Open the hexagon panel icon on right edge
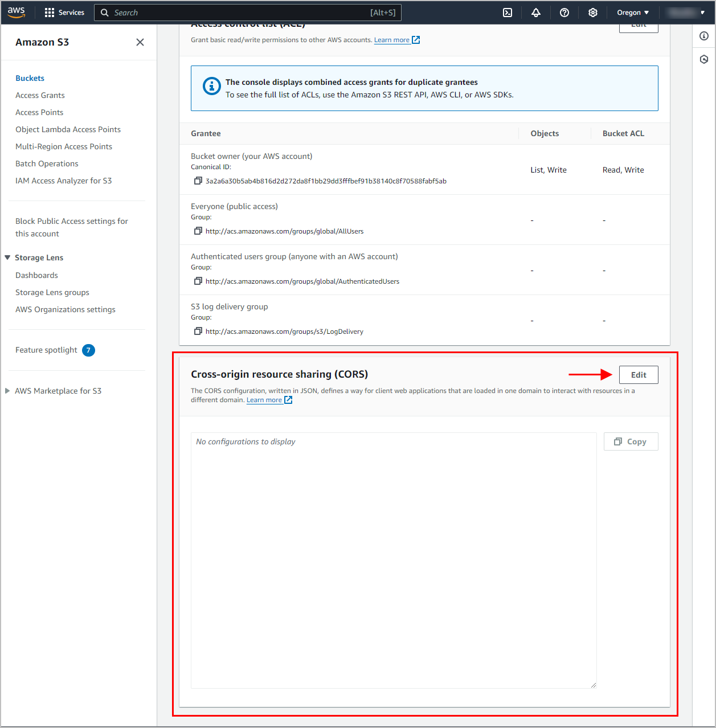This screenshot has height=728, width=716. point(704,59)
